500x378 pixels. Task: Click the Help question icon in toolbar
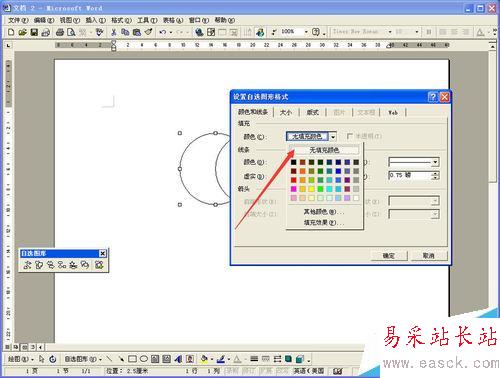click(316, 32)
